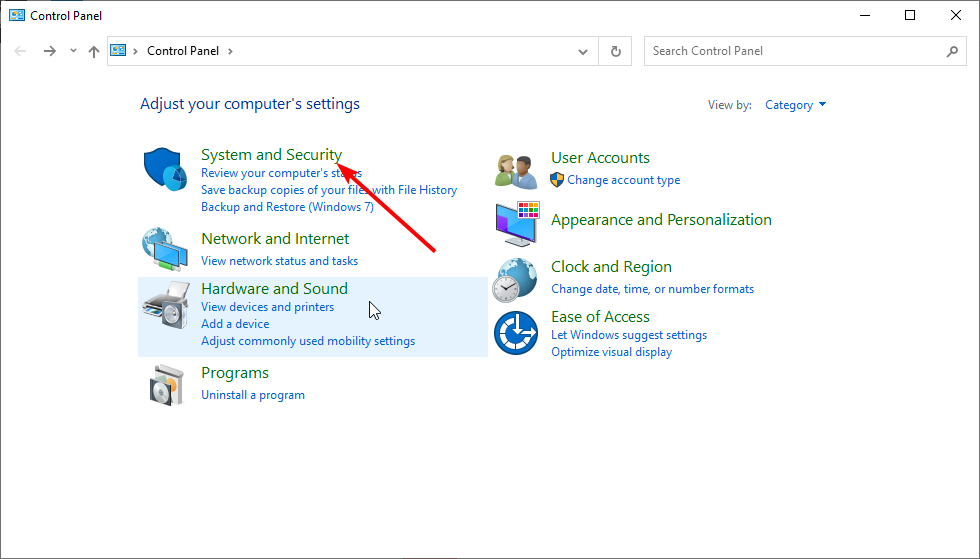Screen dimensions: 980x559
Task: Expand the chevron after Control Panel breadcrumb
Action: pyautogui.click(x=231, y=51)
